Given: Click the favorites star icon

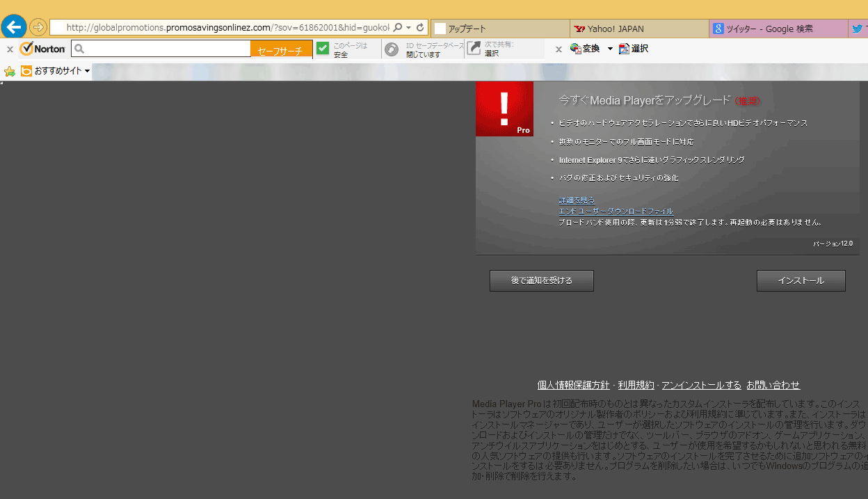Looking at the screenshot, I should pyautogui.click(x=10, y=71).
